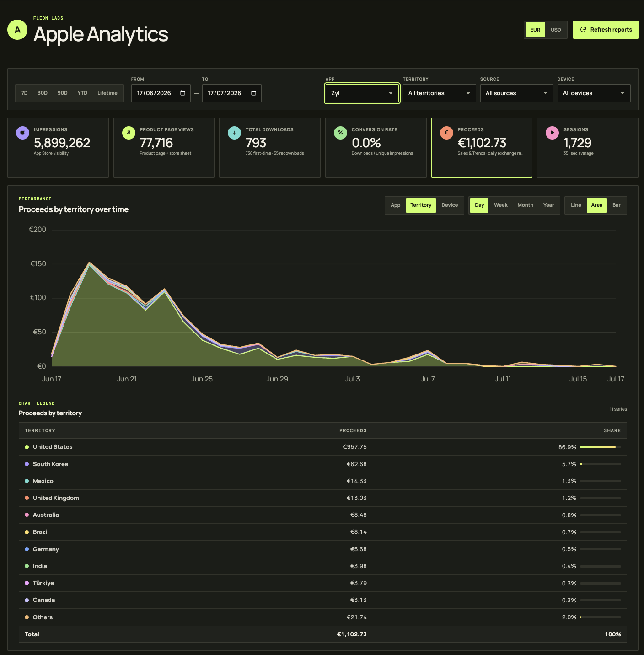644x655 pixels.
Task: Click the United States legend color dot
Action: coord(27,447)
